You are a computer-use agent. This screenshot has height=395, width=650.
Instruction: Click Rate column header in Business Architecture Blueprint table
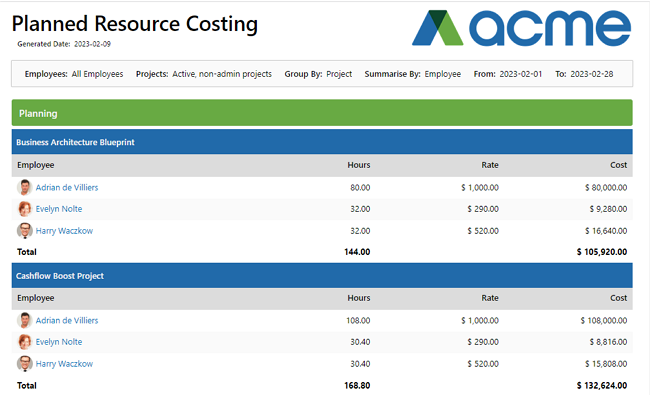click(x=490, y=165)
